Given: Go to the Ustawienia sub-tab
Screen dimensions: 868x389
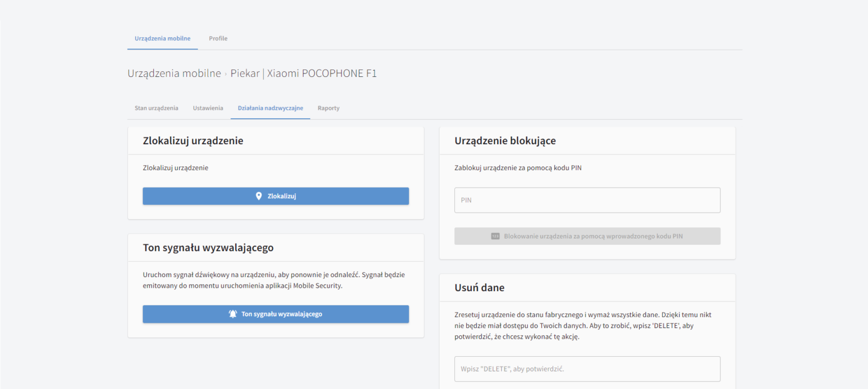Looking at the screenshot, I should 208,108.
